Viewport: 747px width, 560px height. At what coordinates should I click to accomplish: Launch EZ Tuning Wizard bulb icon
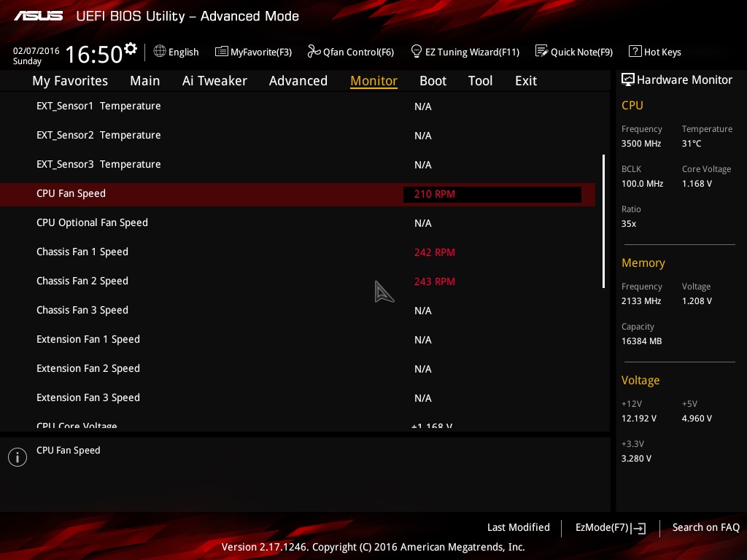[417, 51]
